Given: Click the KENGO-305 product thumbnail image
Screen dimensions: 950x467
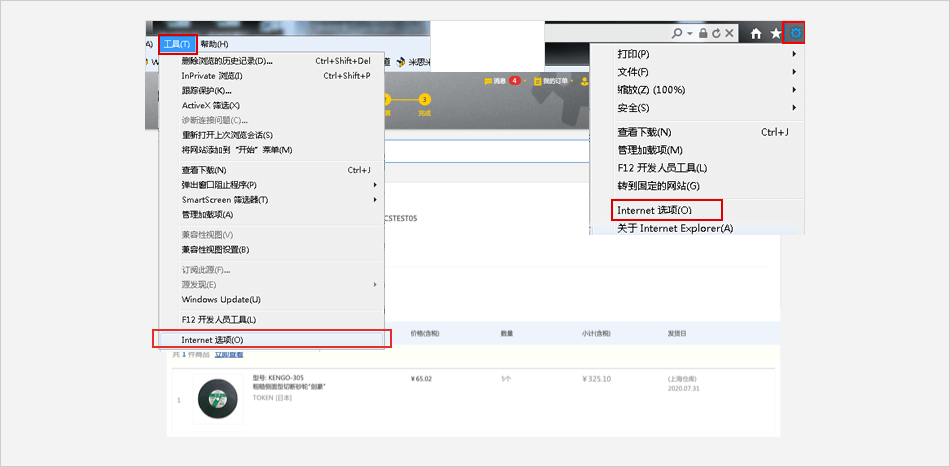Looking at the screenshot, I should [x=217, y=399].
